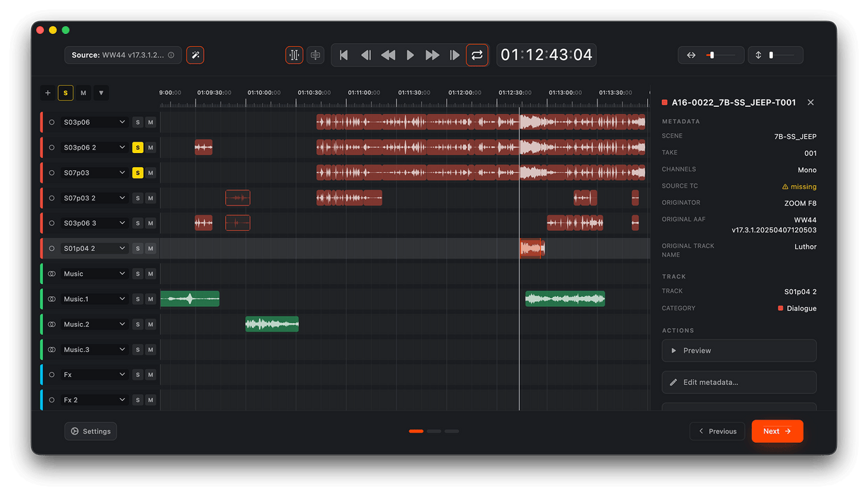The width and height of the screenshot is (868, 496).
Task: Click Edit metadata button
Action: point(739,383)
